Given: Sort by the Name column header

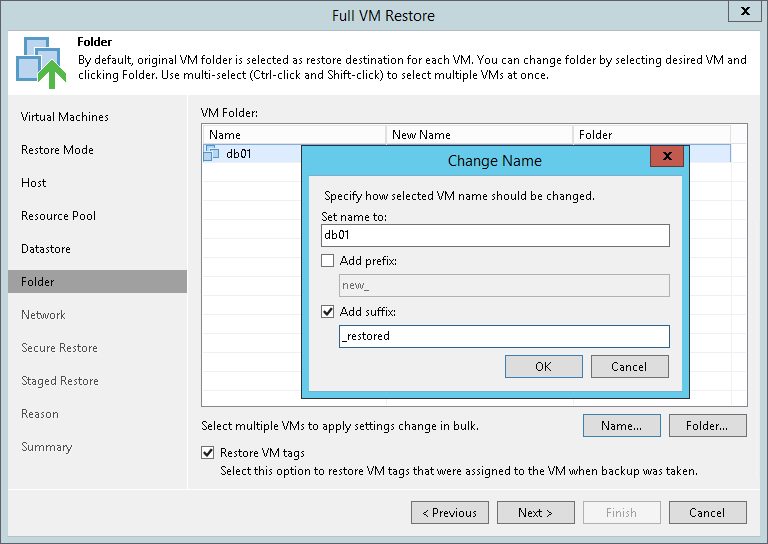Looking at the screenshot, I should [293, 135].
